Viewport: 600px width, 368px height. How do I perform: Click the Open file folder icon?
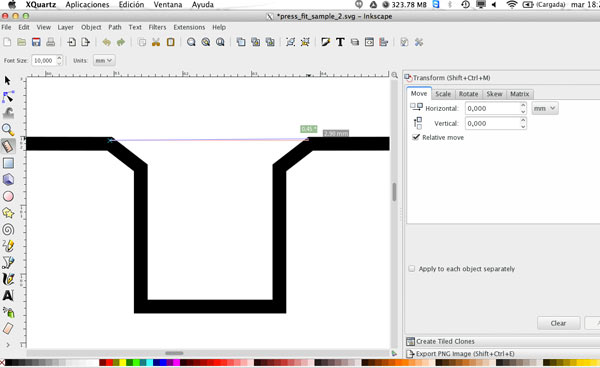[x=22, y=42]
